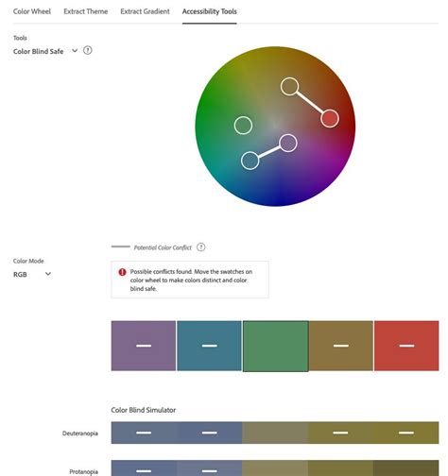The image size is (448, 476).
Task: Click the help icon beside Color Blind Safe
Action: click(x=88, y=50)
